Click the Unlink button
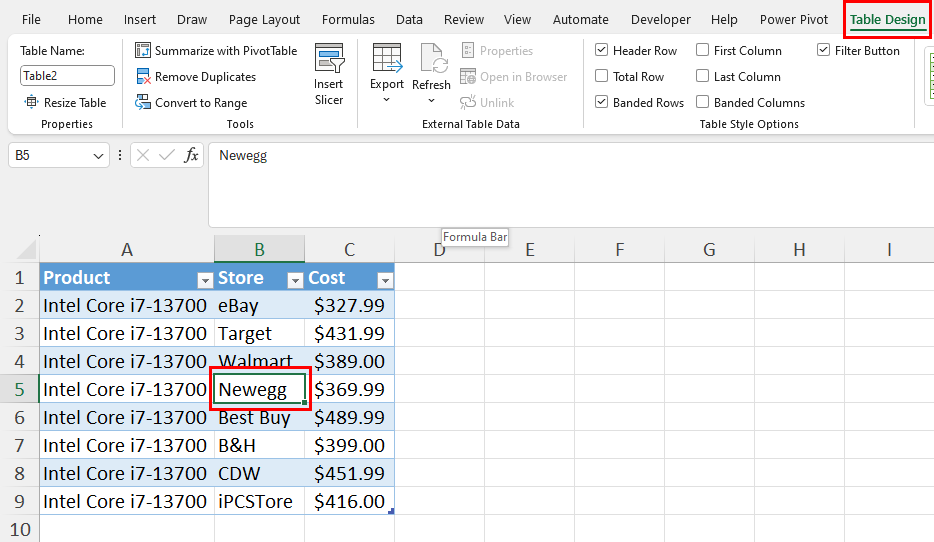The image size is (934, 542). pyautogui.click(x=487, y=102)
